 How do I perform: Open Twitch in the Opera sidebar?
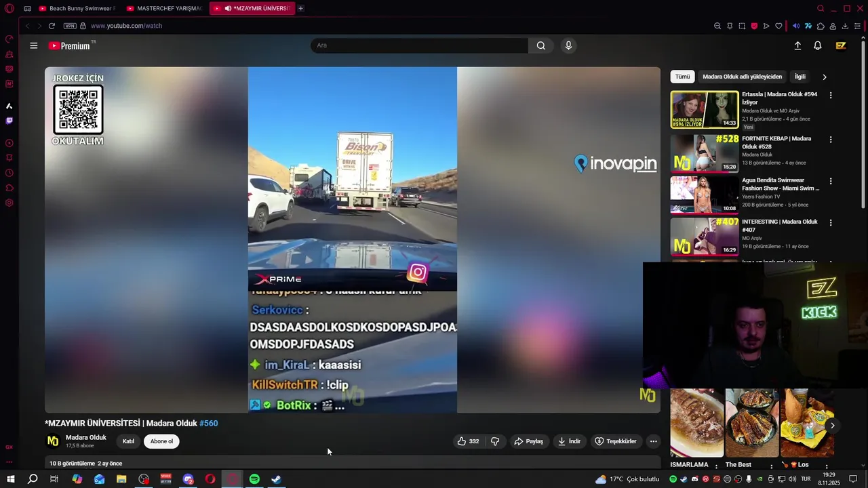coord(9,121)
